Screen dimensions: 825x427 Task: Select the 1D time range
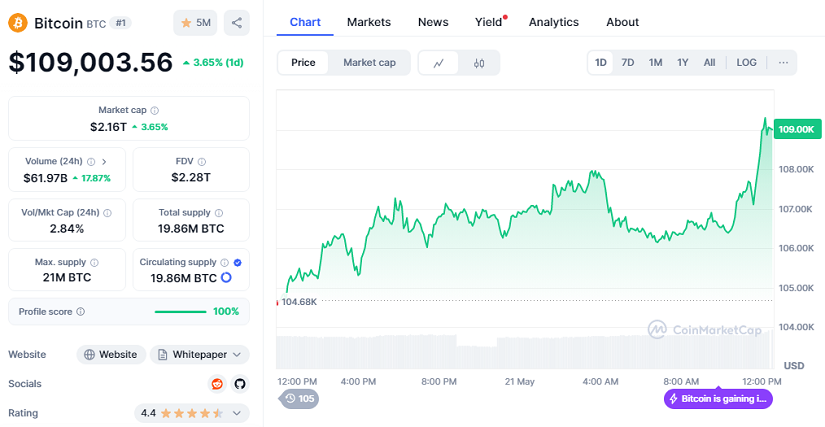click(x=600, y=63)
